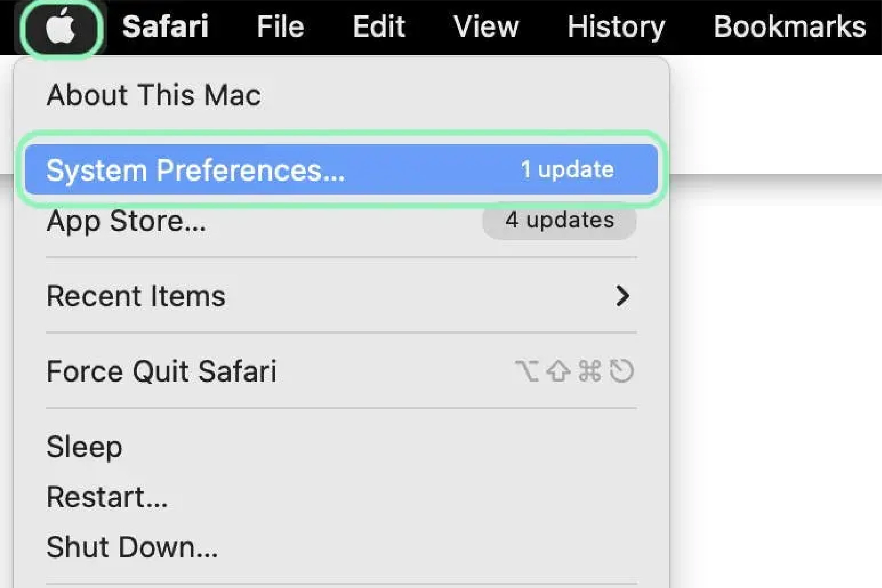Click the 1 update badge

click(x=567, y=170)
